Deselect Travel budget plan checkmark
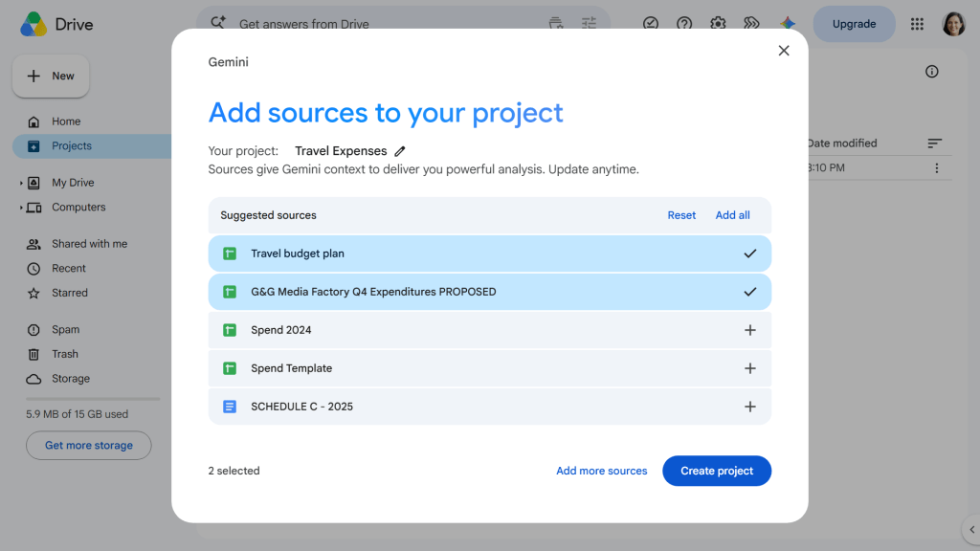 pos(750,253)
